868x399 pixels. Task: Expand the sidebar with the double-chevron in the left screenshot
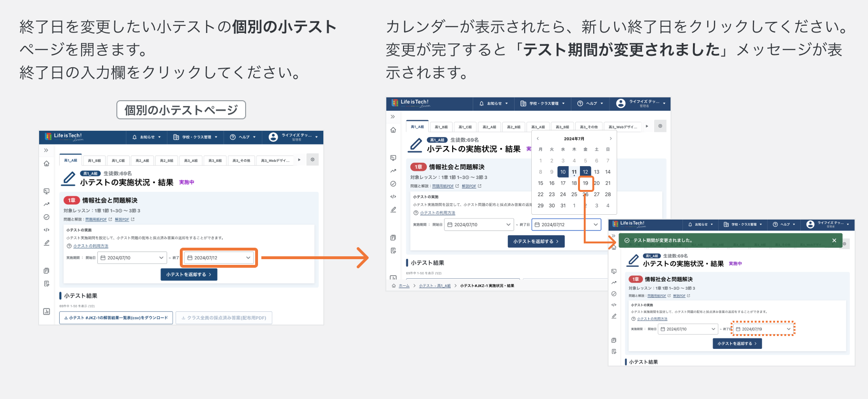tap(46, 150)
